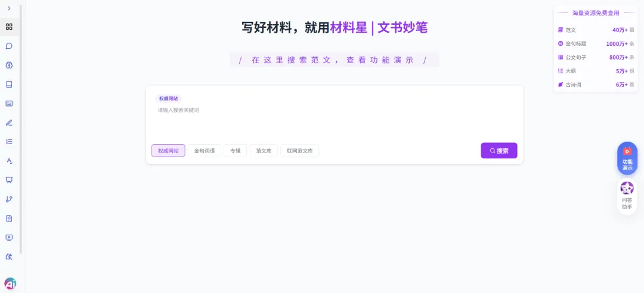This screenshot has height=293, width=644.
Task: Open the presentation board icon in sidebar
Action: pyautogui.click(x=9, y=180)
